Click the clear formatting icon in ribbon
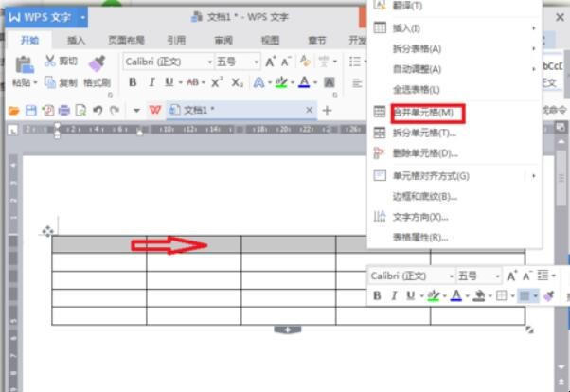 [305, 62]
